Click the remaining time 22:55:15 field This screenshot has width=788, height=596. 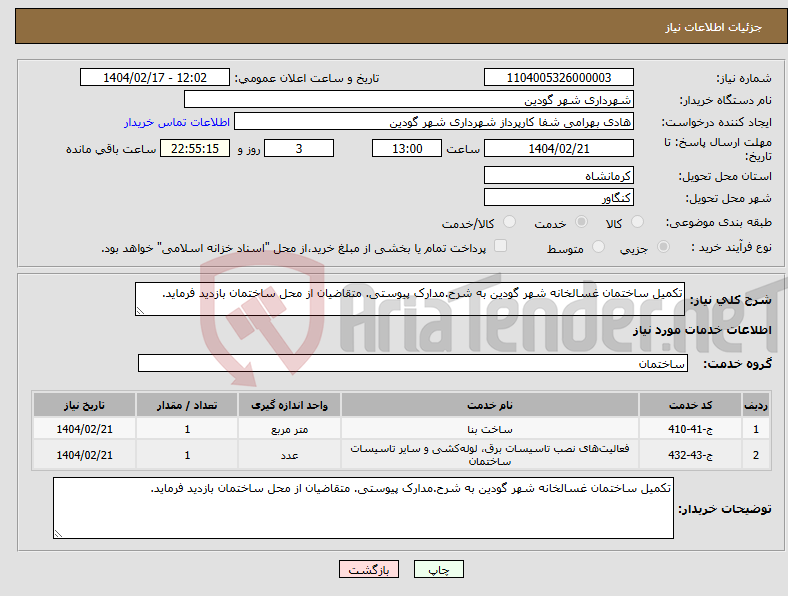[x=195, y=148]
